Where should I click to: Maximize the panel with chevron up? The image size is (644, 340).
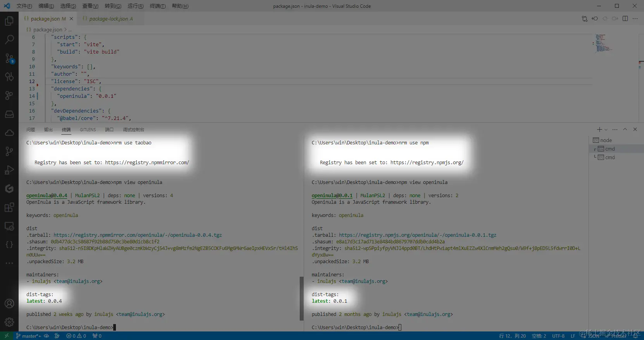625,129
